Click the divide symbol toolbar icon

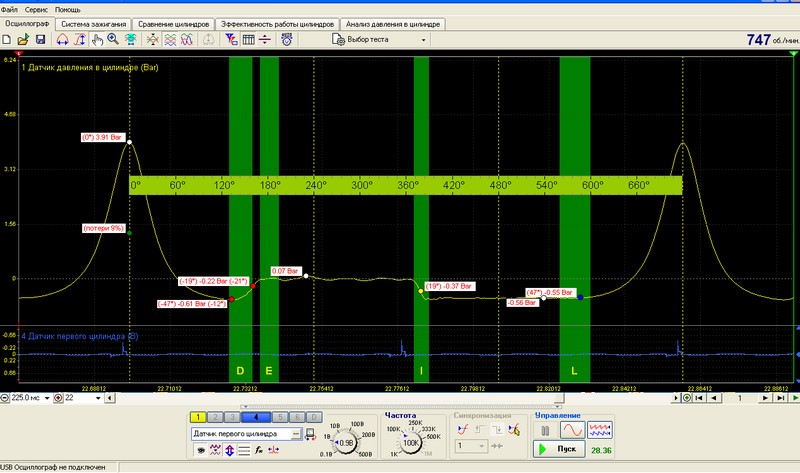click(x=265, y=39)
